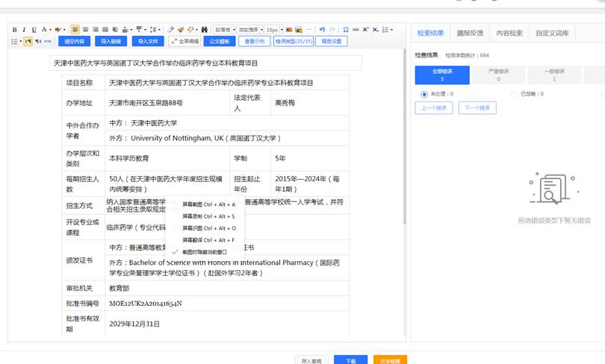Insert special character Omega
Image resolution: width=605 pixels, height=364 pixels.
[346, 30]
